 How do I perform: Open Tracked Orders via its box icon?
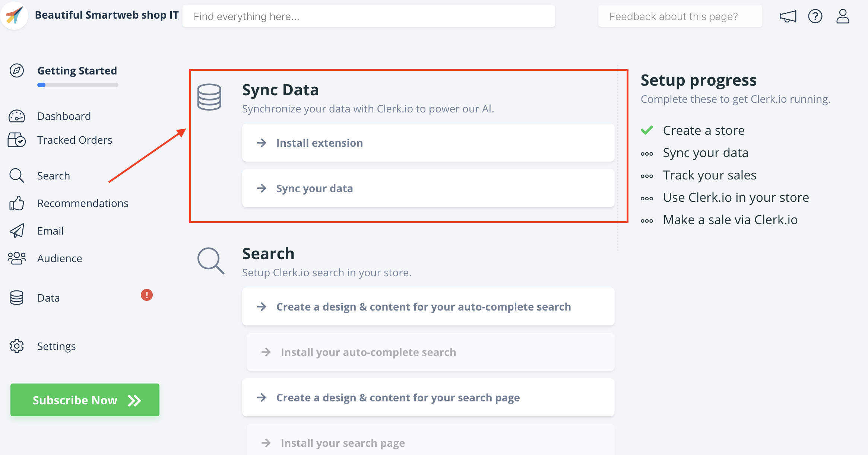pos(16,140)
